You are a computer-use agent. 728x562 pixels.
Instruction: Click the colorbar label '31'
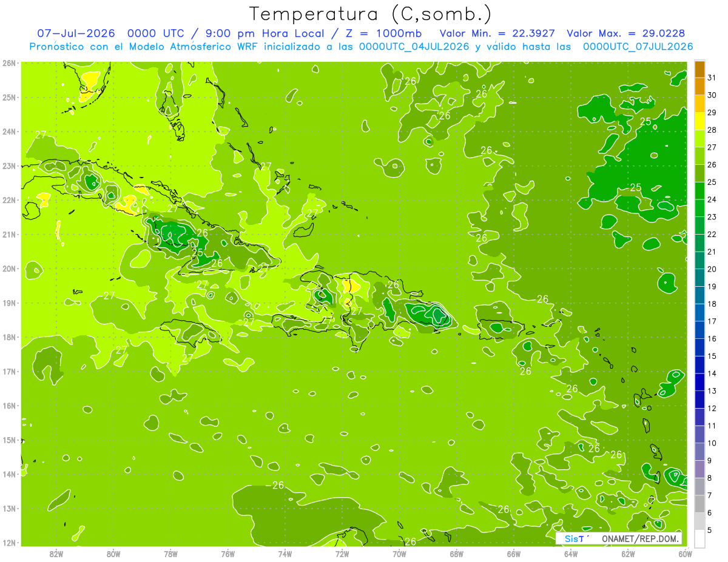tap(712, 78)
